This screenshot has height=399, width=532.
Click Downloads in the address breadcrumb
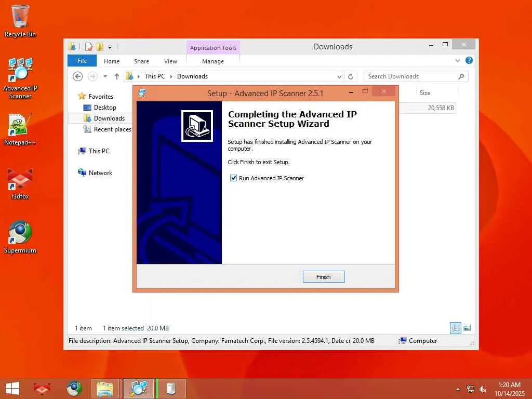192,76
